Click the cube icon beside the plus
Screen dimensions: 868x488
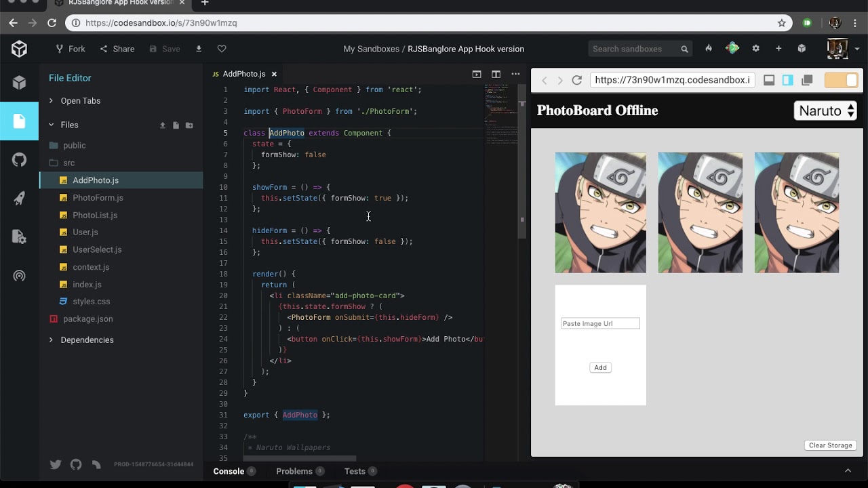(802, 48)
